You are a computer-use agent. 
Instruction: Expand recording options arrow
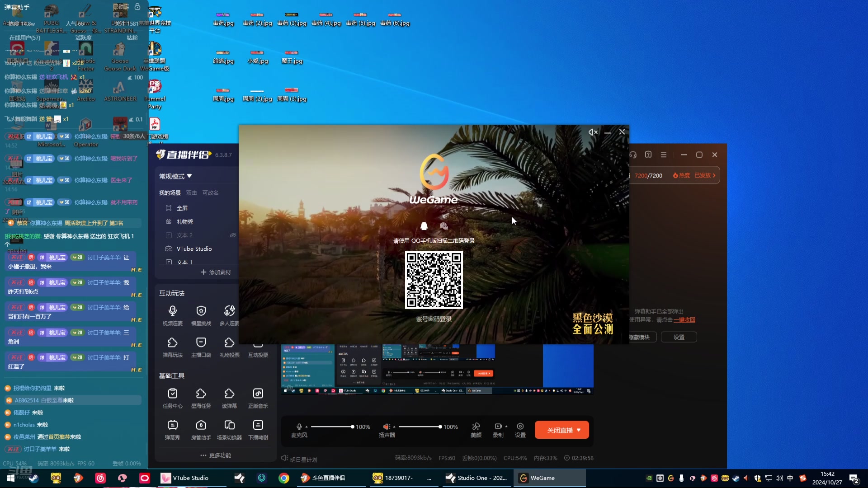tap(506, 427)
